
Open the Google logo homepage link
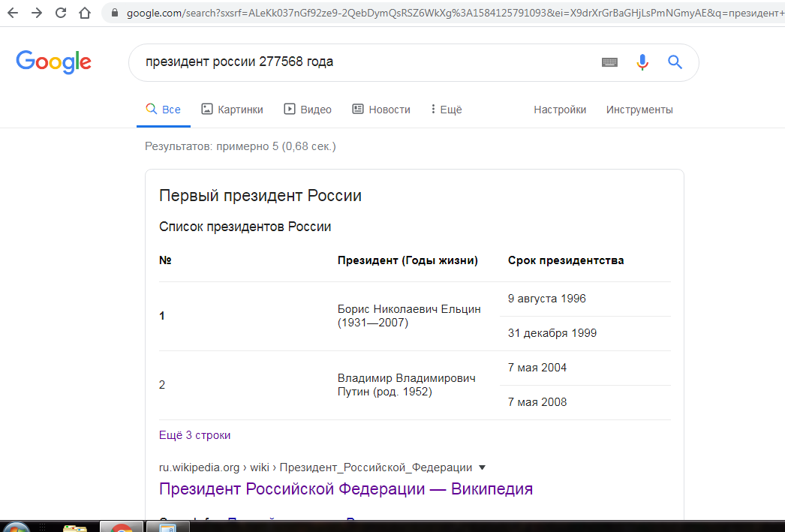53,62
